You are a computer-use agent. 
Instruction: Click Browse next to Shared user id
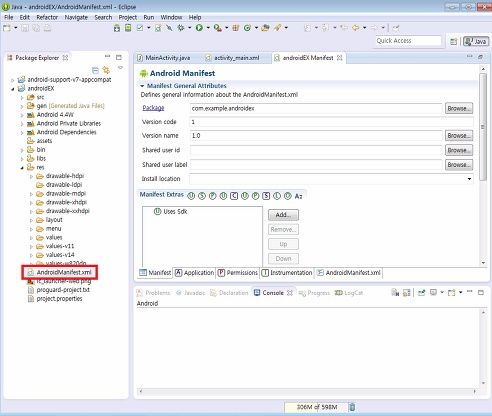[x=459, y=150]
